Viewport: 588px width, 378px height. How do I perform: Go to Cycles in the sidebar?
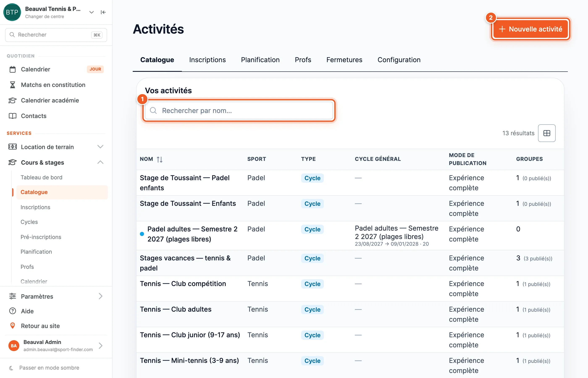pos(29,222)
